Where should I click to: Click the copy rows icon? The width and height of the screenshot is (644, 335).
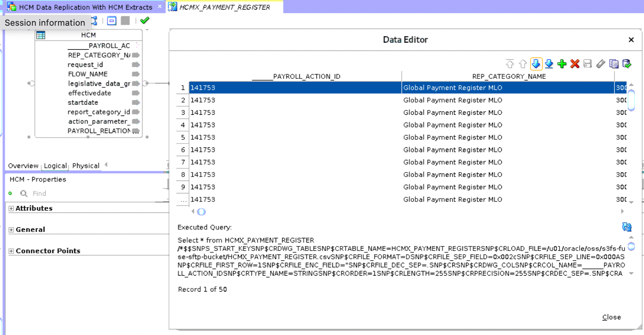614,64
